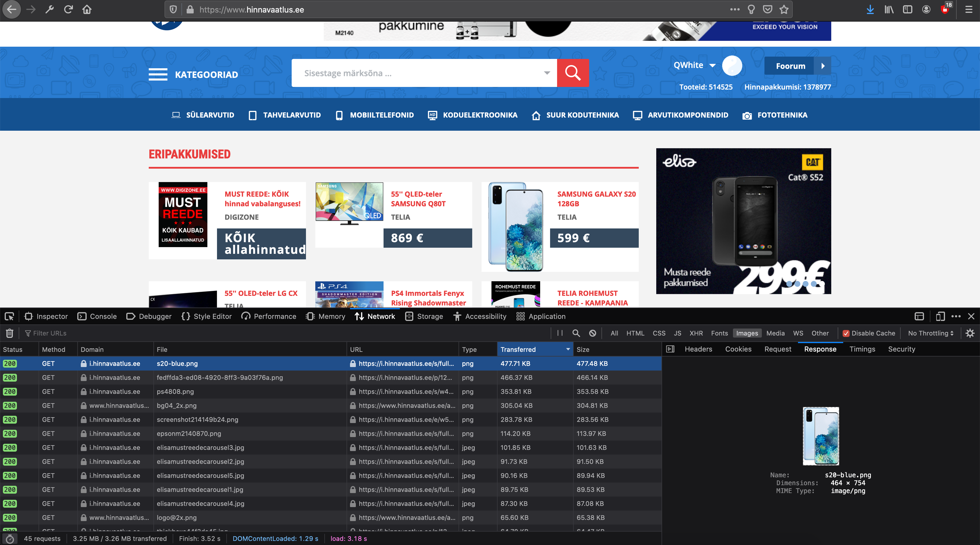Toggle the sidebar view icon
This screenshot has width=980, height=545.
click(907, 10)
